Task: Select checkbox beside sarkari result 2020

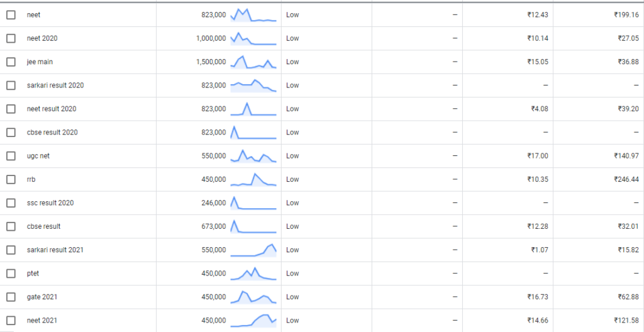Action: [11, 86]
